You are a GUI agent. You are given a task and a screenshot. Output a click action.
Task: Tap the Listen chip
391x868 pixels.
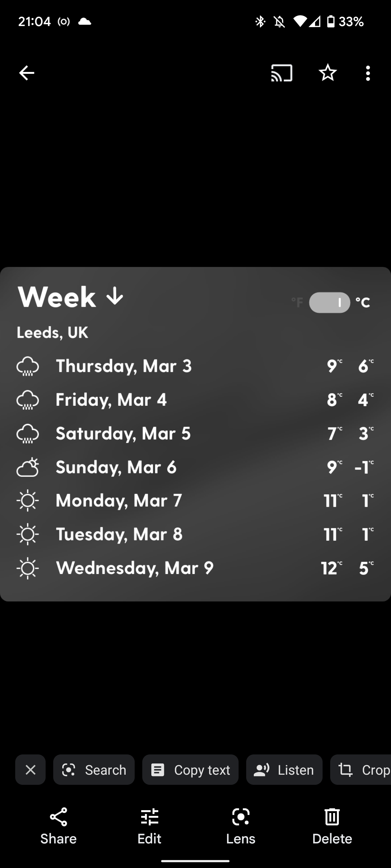point(284,770)
